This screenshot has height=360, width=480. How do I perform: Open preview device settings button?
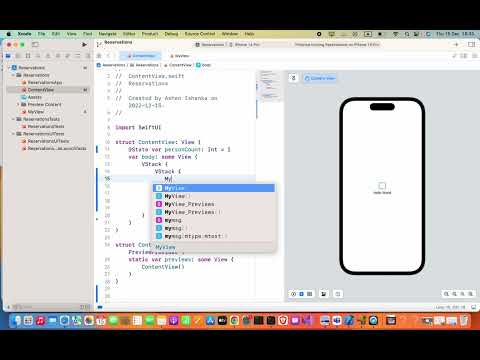324,294
